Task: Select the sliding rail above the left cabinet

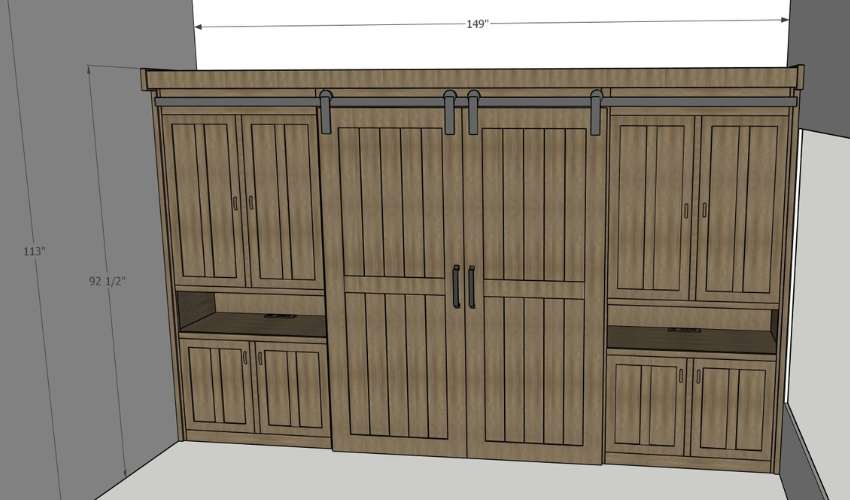Action: tap(235, 101)
